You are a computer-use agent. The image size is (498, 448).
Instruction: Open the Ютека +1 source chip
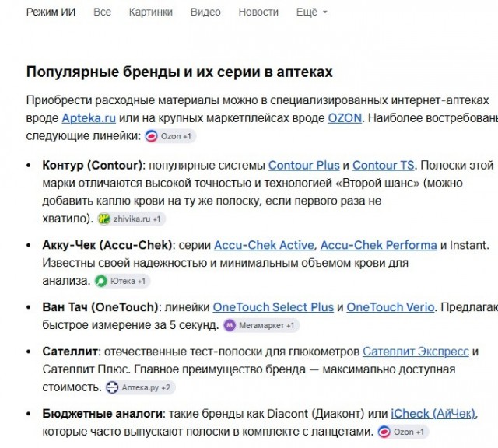122,281
